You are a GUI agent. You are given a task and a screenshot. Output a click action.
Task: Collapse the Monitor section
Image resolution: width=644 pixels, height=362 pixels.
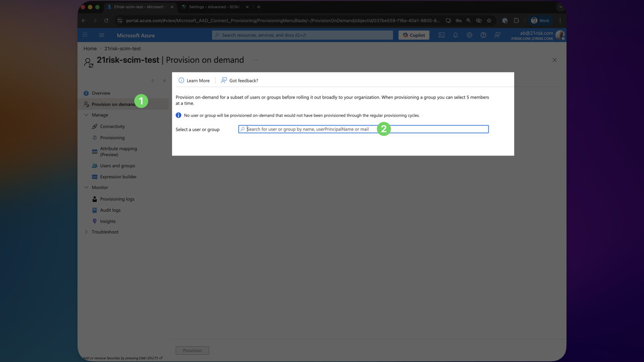point(86,188)
